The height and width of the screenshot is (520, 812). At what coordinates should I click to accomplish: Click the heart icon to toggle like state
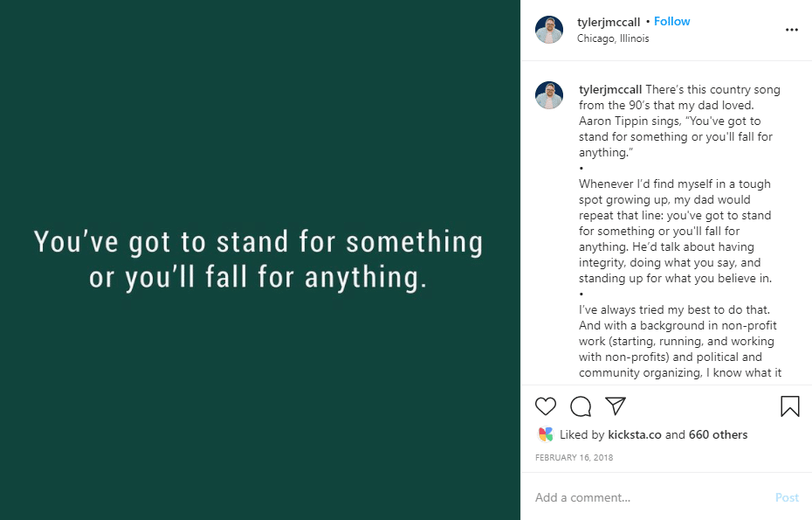click(x=546, y=406)
